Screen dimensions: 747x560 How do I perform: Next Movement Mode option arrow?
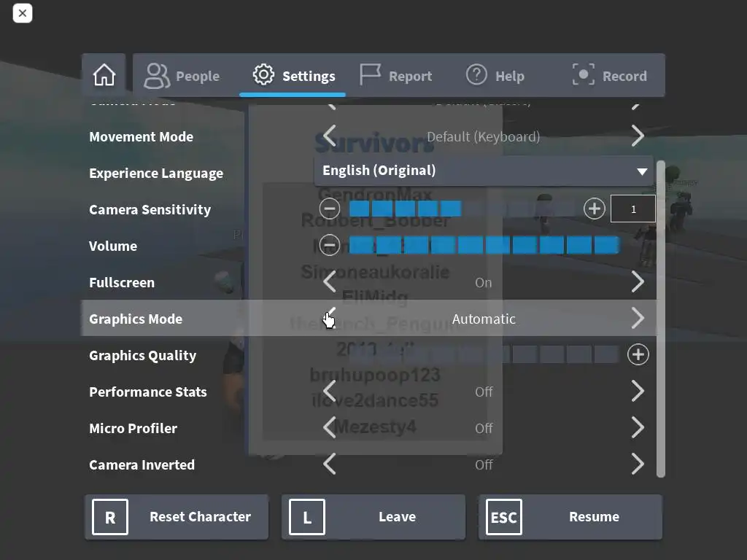point(638,136)
